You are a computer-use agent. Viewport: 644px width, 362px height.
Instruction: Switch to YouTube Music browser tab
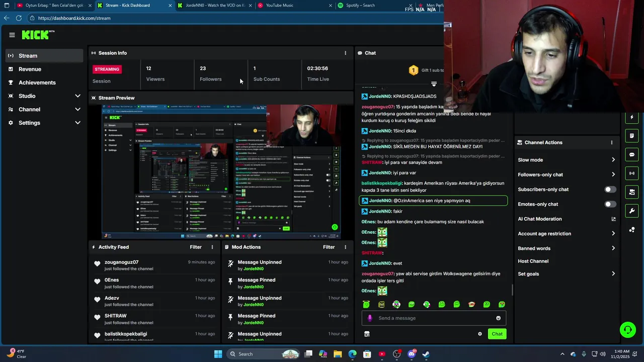point(294,6)
